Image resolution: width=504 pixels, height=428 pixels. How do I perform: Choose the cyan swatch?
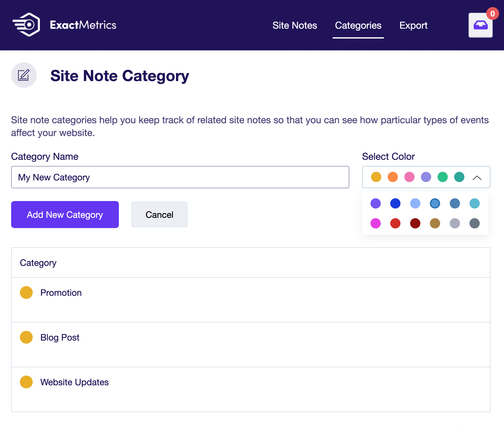pos(474,203)
